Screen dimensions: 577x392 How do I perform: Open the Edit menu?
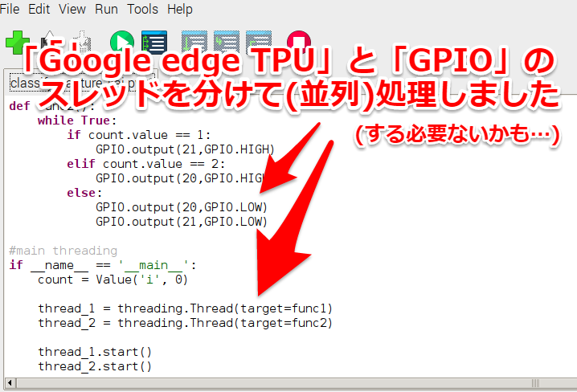[x=39, y=9]
